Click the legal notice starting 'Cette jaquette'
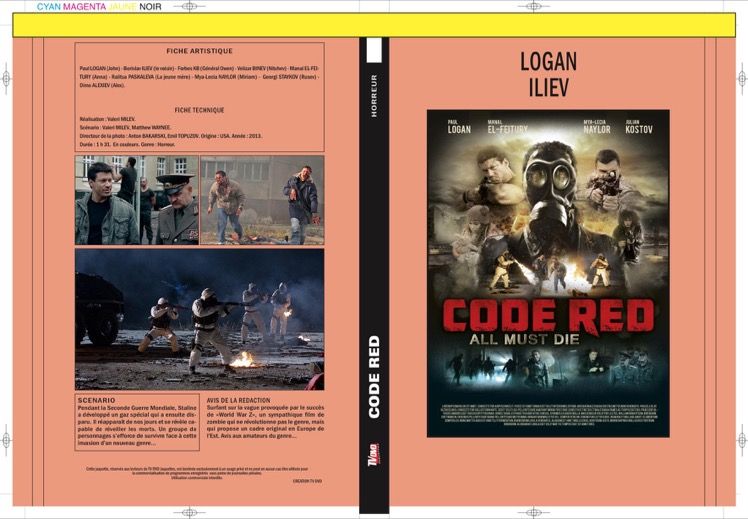The height and width of the screenshot is (519, 748). tap(197, 473)
